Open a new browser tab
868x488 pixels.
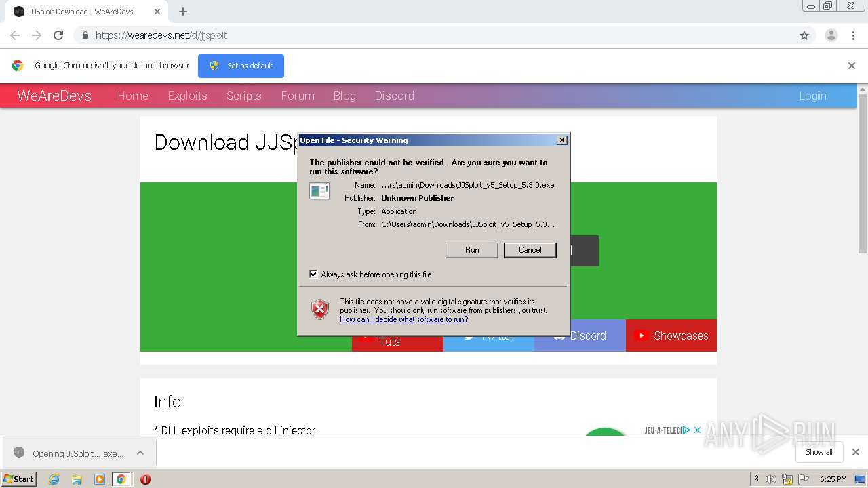point(183,12)
